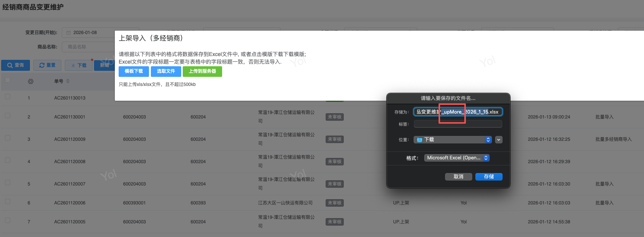Image resolution: width=644 pixels, height=237 pixels.
Task: Click the 下载 download button in toolbar
Action: pyautogui.click(x=79, y=65)
